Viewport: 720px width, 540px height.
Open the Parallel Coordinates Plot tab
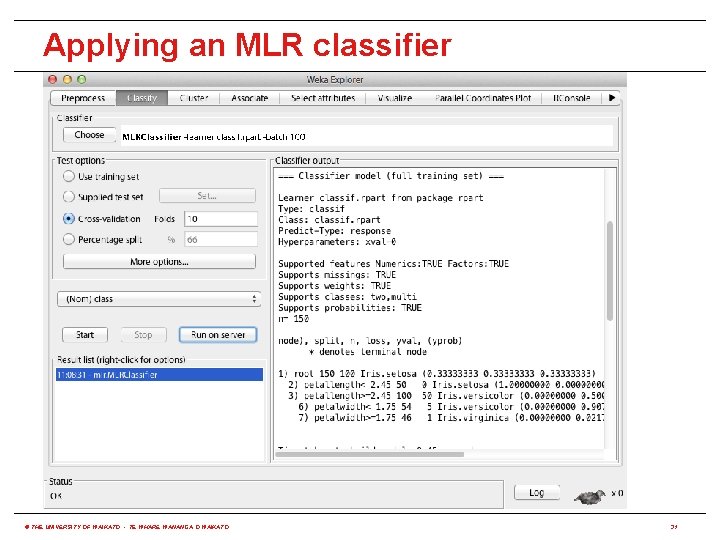(483, 98)
